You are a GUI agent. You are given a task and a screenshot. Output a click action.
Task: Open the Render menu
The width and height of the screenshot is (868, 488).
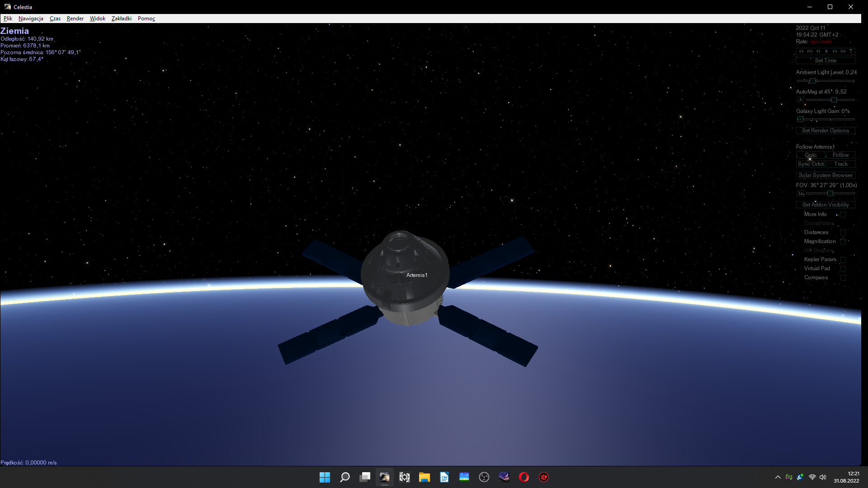click(x=75, y=19)
